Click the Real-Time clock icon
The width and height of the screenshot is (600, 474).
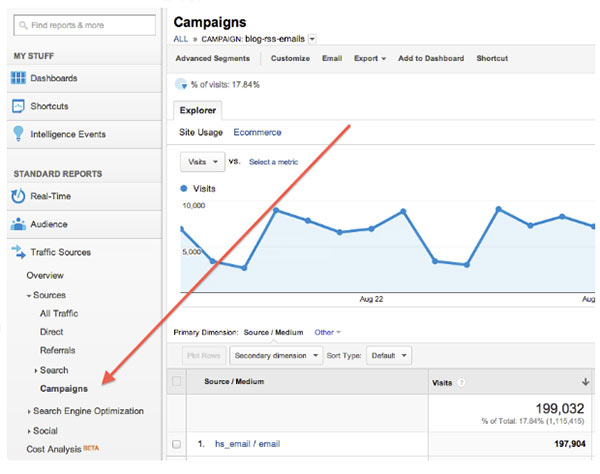(18, 196)
